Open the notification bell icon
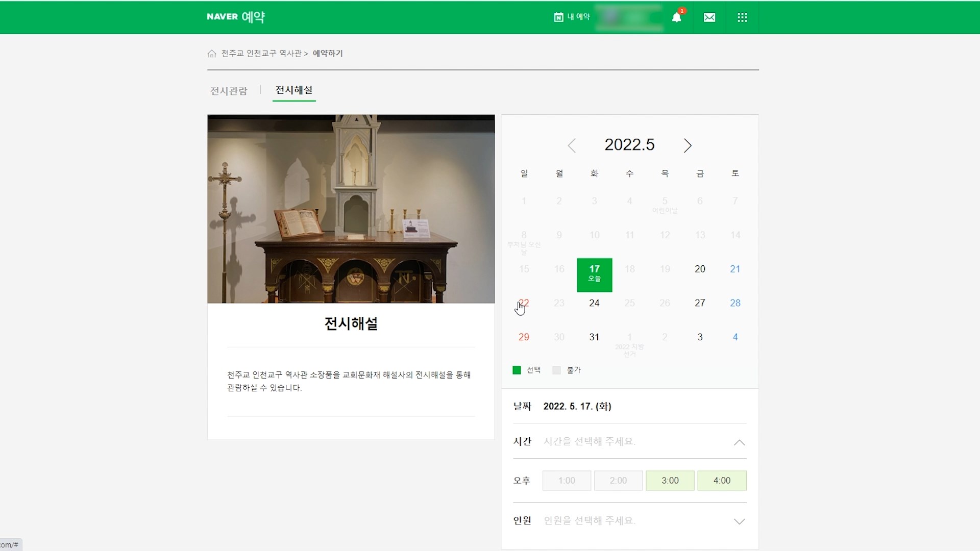This screenshot has height=551, width=980. pyautogui.click(x=676, y=17)
